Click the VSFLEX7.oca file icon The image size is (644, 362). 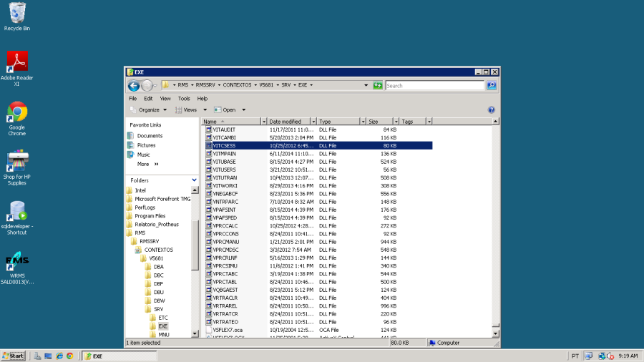(x=209, y=330)
